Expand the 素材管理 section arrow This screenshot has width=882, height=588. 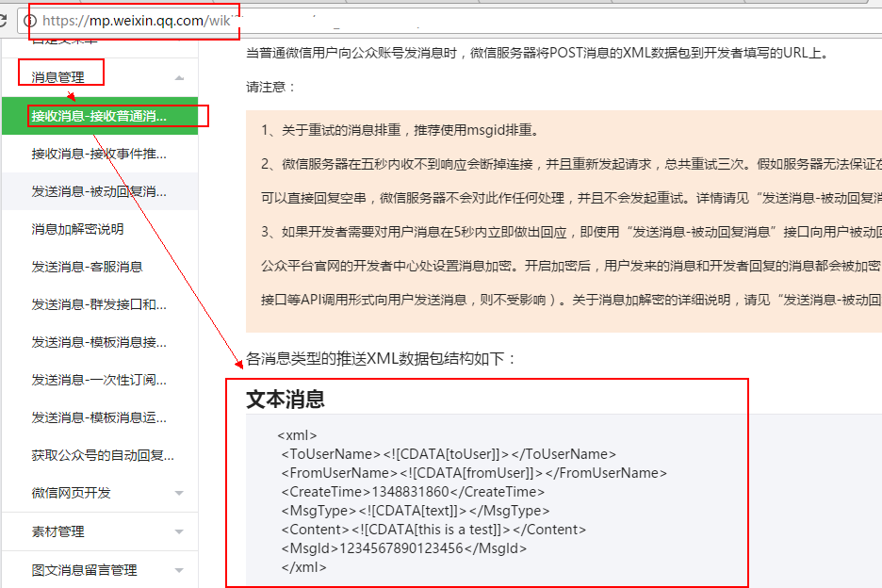coord(179,532)
